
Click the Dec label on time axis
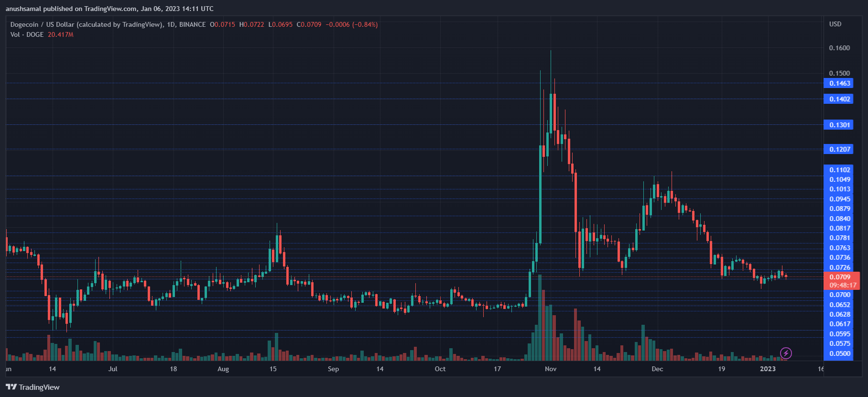[657, 369]
